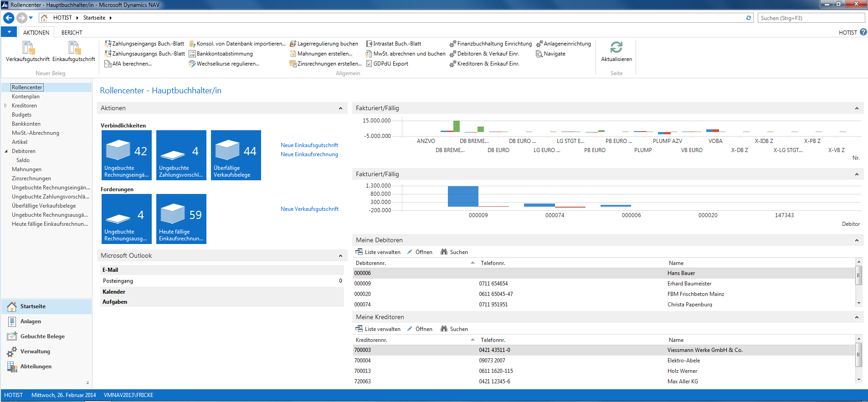Open Zahlungsausgangs Buch.-Blatt
This screenshot has height=402, width=868.
[x=145, y=54]
